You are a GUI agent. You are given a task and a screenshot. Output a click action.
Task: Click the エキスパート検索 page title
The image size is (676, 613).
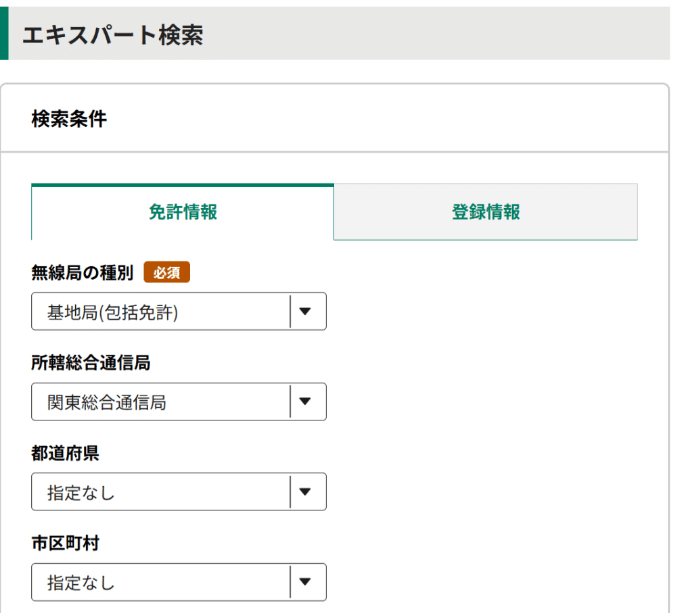coord(113,35)
